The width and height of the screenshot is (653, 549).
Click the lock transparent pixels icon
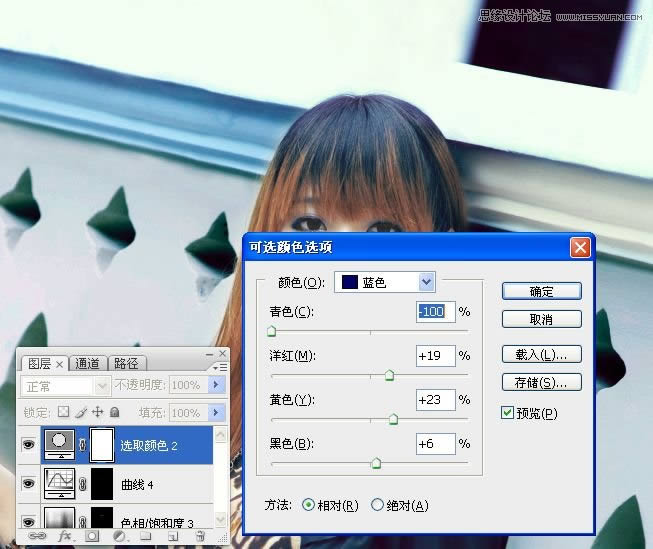62,412
